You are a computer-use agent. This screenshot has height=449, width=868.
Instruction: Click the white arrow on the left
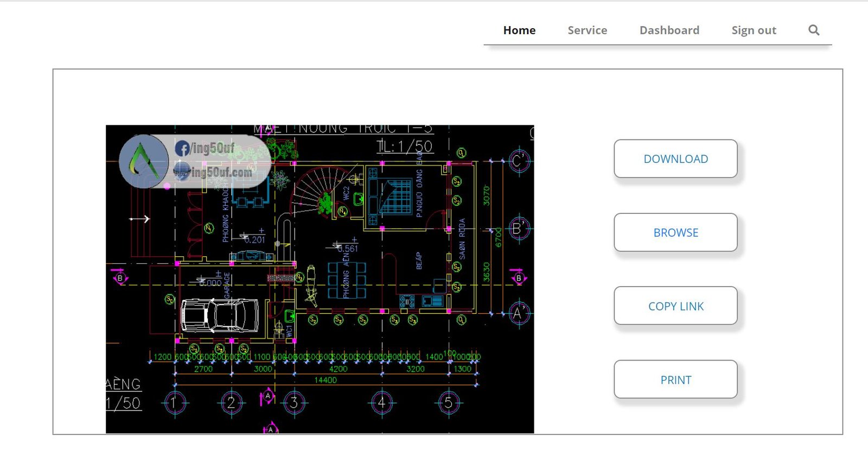pos(139,219)
